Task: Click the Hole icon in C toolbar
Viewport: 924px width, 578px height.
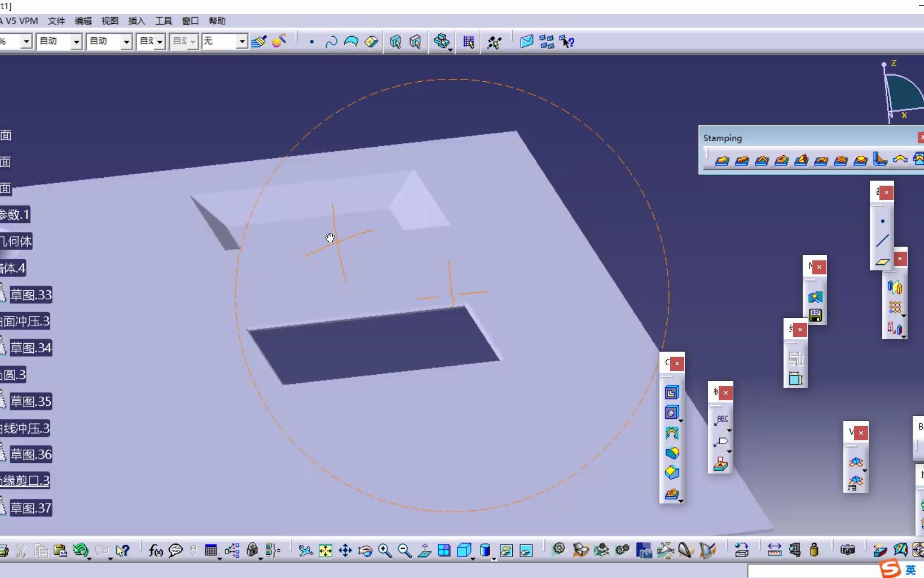Action: [x=671, y=413]
